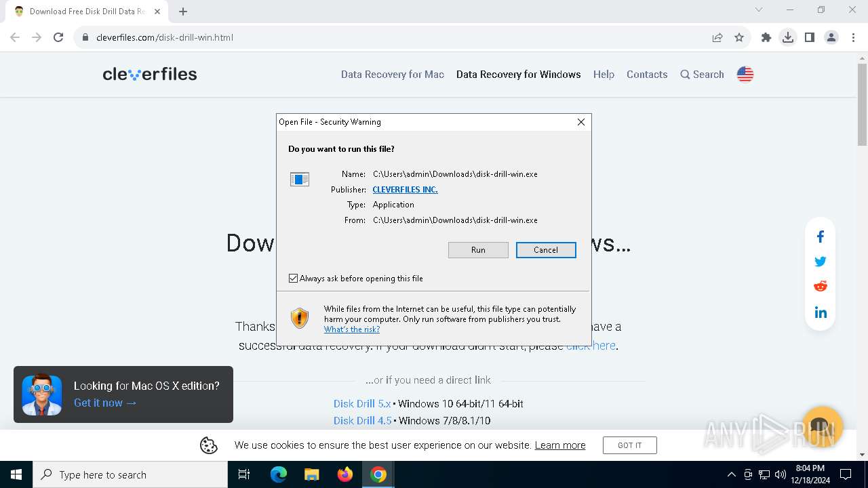Open Data Recovery for Mac menu

click(393, 75)
